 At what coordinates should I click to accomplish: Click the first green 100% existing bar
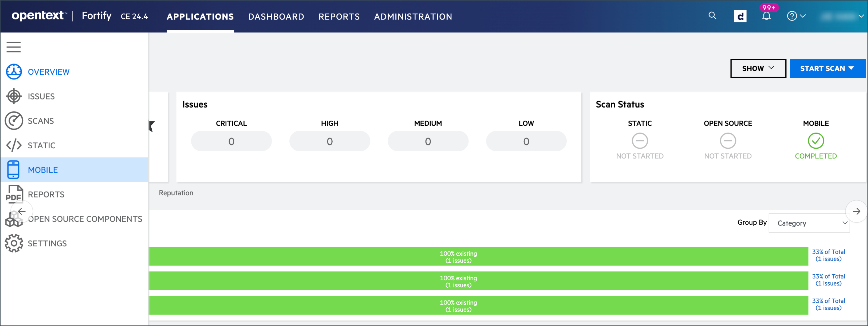[x=478, y=256]
